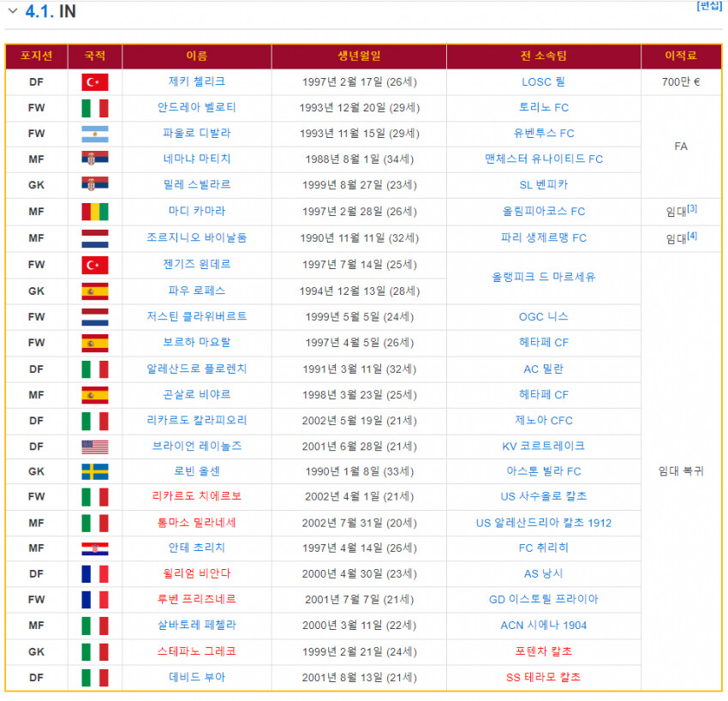
Task: Open the red 루벤 프리즈네르 link
Action: click(196, 599)
